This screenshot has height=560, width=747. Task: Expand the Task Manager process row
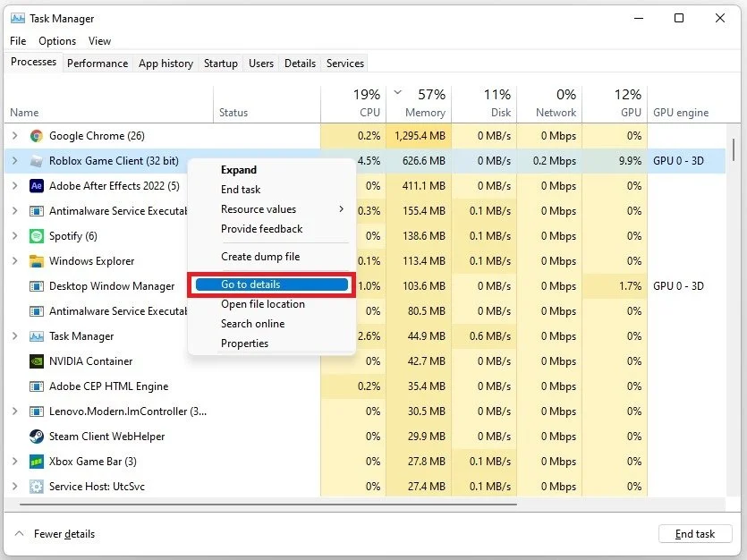pos(15,336)
